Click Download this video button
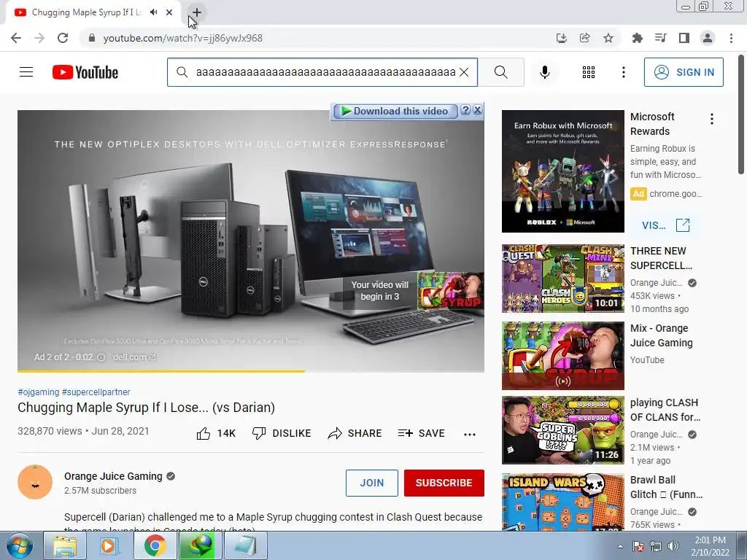 click(395, 111)
